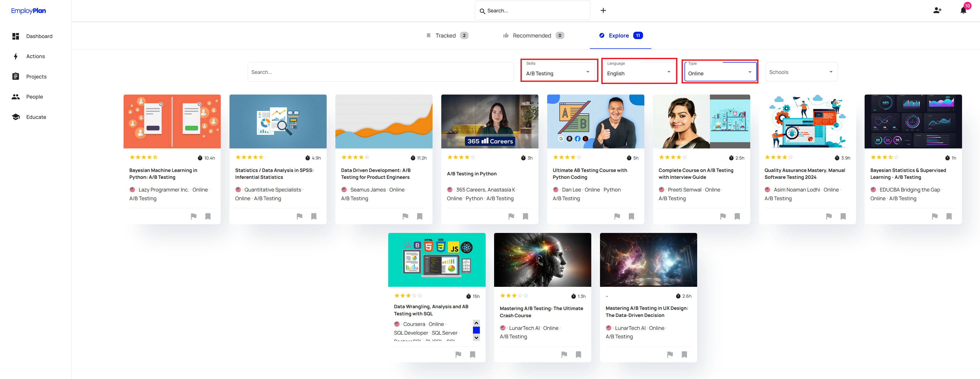This screenshot has width=980, height=379.
Task: Bookmark the Ultimate AB Testing Course
Action: point(631,217)
